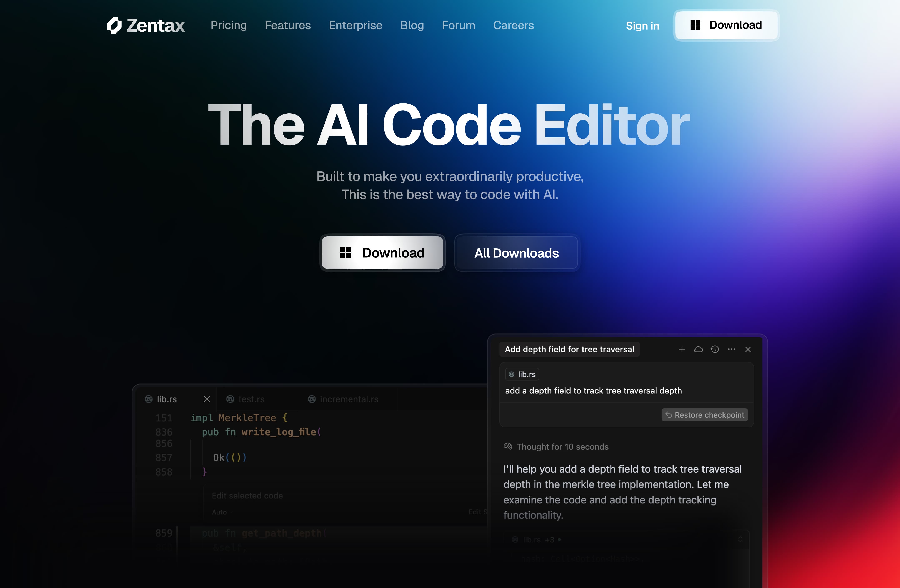
Task: Visit the Blog page
Action: coord(412,25)
